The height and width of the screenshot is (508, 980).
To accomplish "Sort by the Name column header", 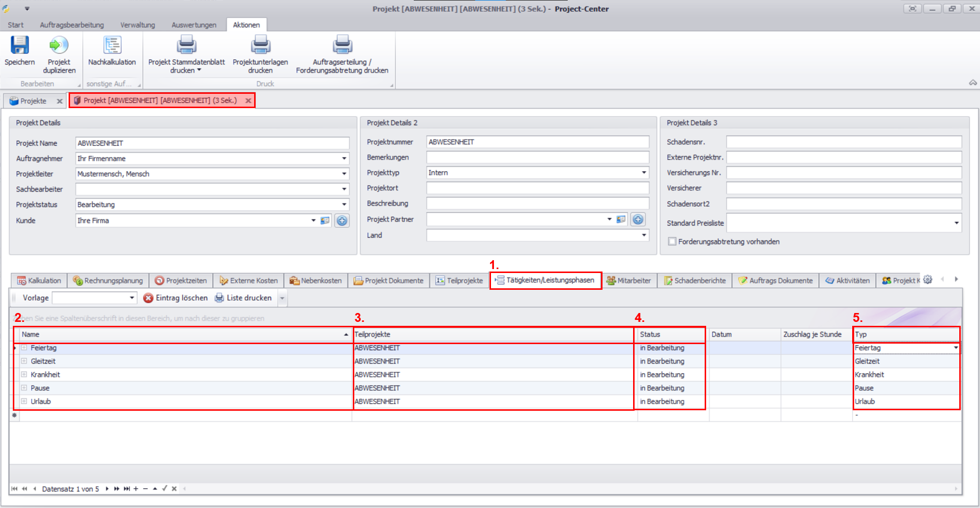I will tap(183, 334).
